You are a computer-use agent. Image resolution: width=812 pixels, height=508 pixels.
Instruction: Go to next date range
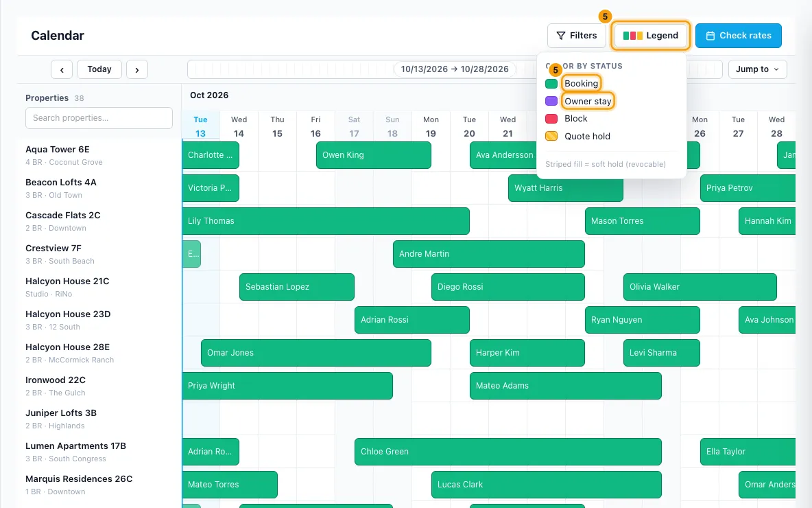pyautogui.click(x=137, y=69)
